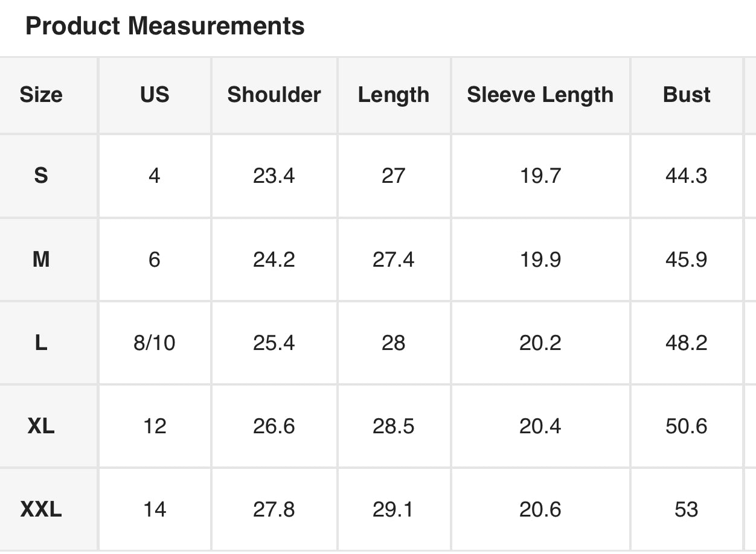The width and height of the screenshot is (756, 554).
Task: Click the 20.4 sleeve length value
Action: click(540, 426)
